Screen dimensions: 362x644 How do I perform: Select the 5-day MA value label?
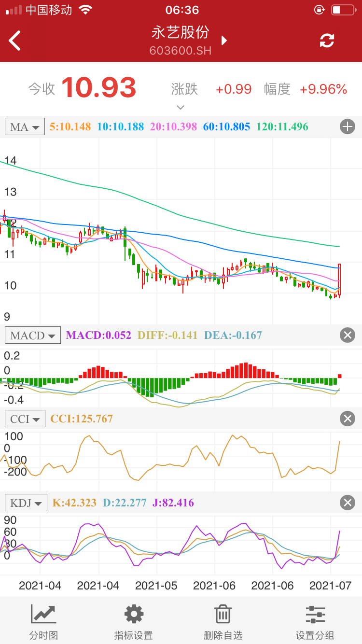click(70, 127)
